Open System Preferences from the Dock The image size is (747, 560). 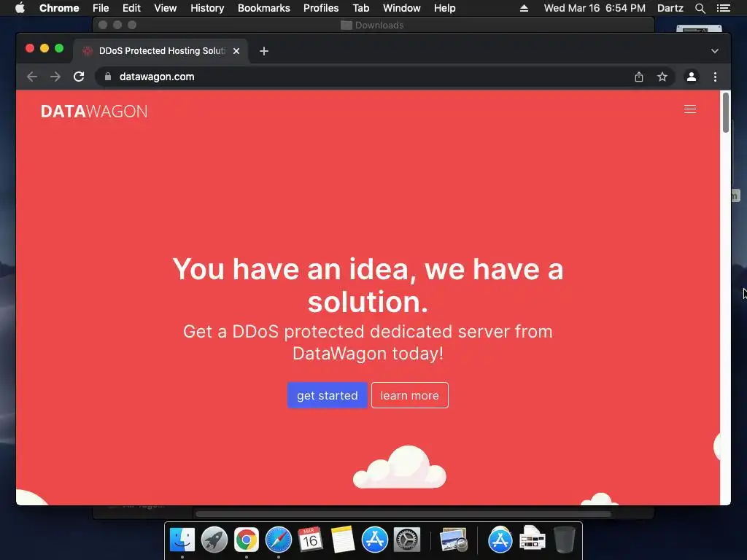coord(407,540)
